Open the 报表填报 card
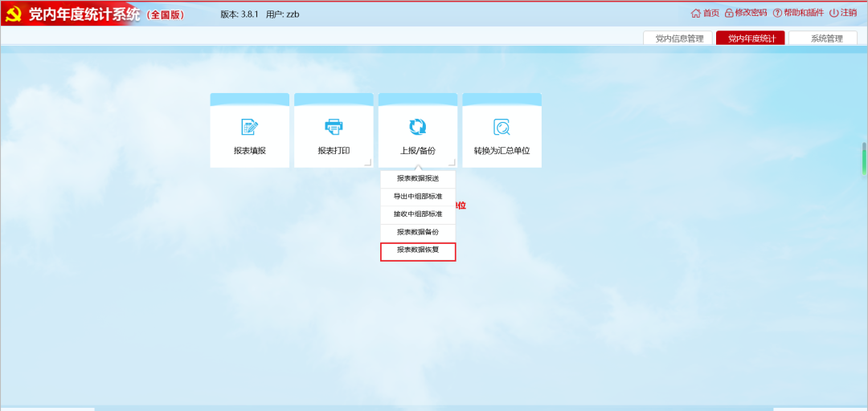The height and width of the screenshot is (411, 868). coord(250,131)
